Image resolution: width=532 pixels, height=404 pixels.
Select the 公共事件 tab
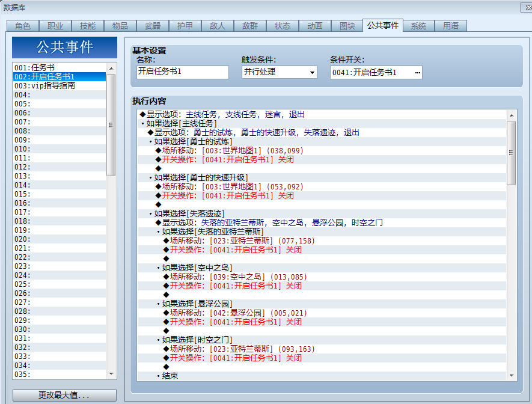tap(383, 25)
